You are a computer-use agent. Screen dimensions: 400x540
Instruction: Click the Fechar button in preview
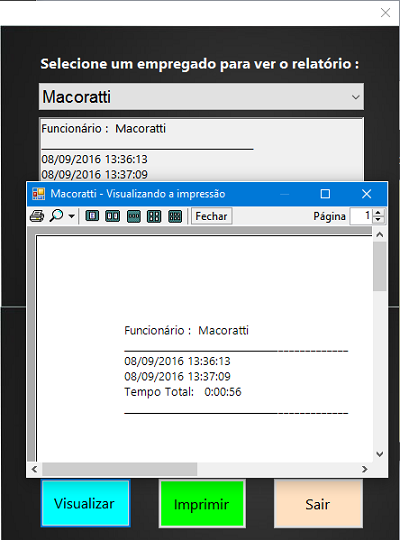(212, 216)
